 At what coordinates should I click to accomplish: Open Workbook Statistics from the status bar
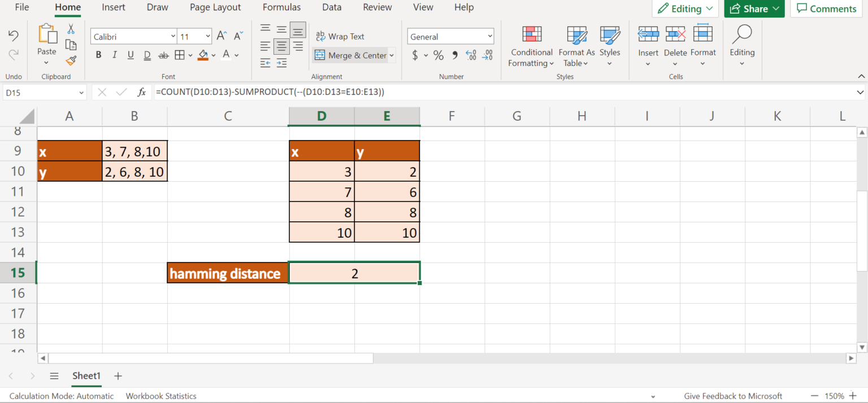tap(160, 396)
